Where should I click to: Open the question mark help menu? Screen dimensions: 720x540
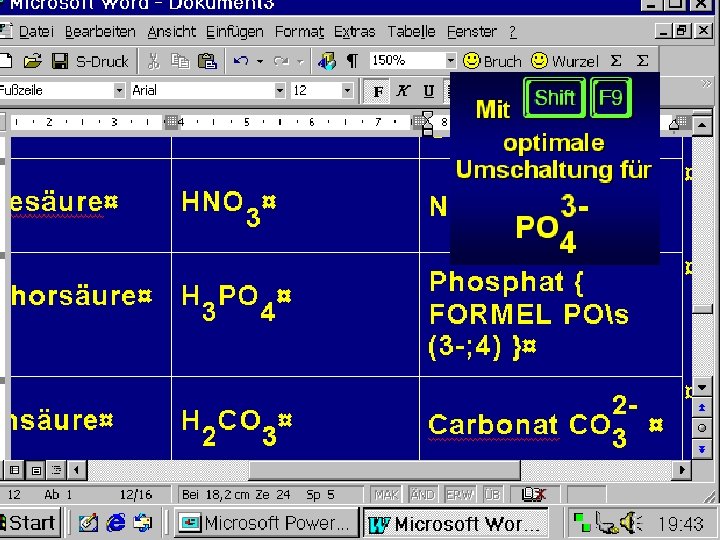pos(512,32)
